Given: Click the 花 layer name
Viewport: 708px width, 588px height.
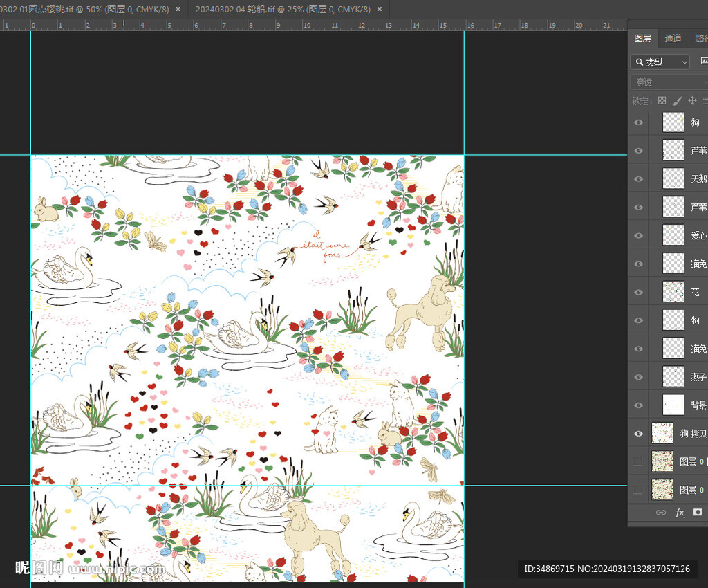Looking at the screenshot, I should (x=696, y=292).
